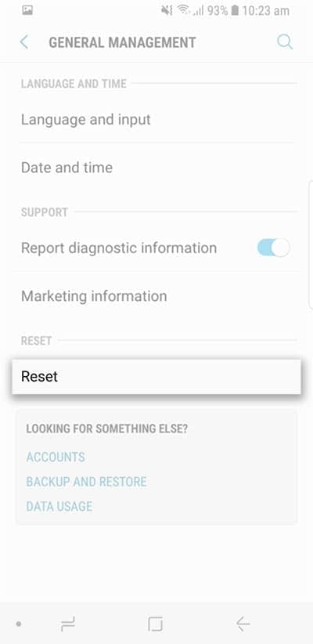This screenshot has width=313, height=644.
Task: Tap the edge panel handle on the right side
Action: coord(311,244)
